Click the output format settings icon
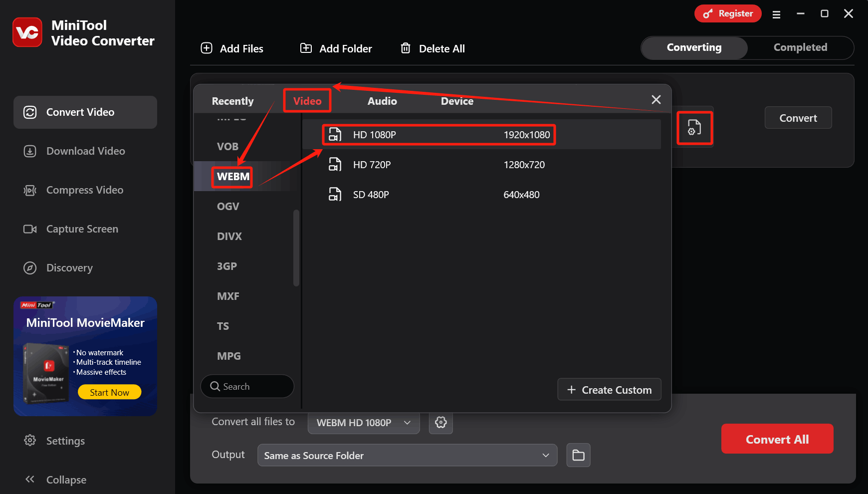The image size is (868, 494). click(694, 128)
